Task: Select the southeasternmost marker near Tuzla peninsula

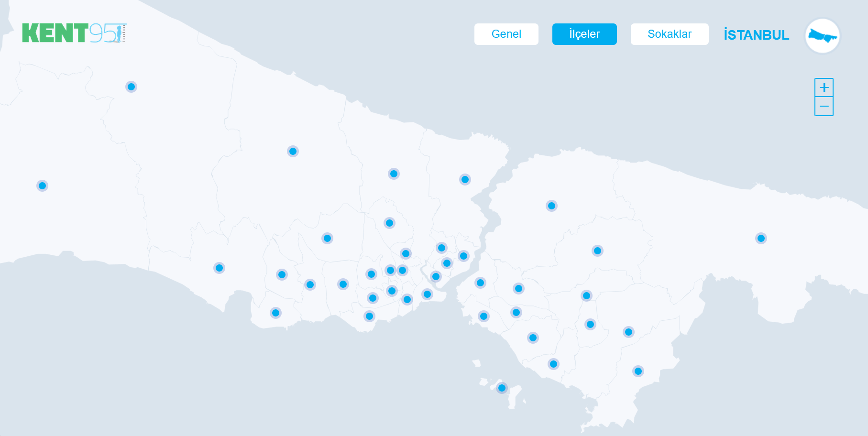Action: click(x=638, y=371)
